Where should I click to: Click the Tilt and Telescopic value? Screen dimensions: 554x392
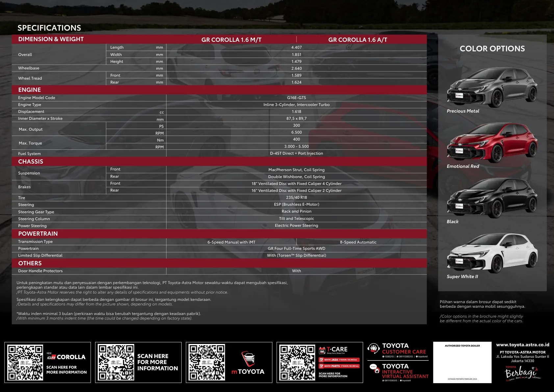tap(296, 219)
